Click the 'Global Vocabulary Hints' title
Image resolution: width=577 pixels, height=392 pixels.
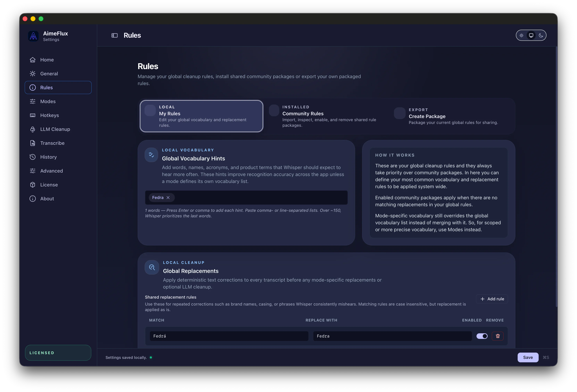[x=193, y=158]
